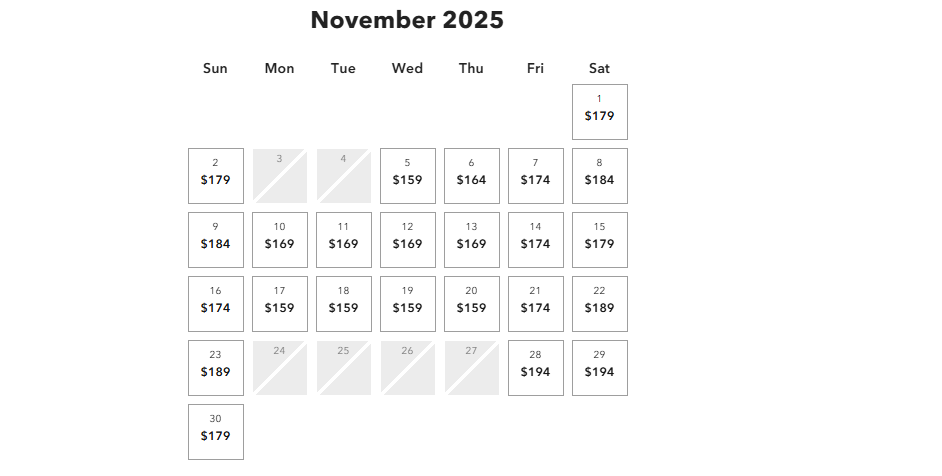
Task: Pick Friday November 7 at $174
Action: click(x=536, y=176)
